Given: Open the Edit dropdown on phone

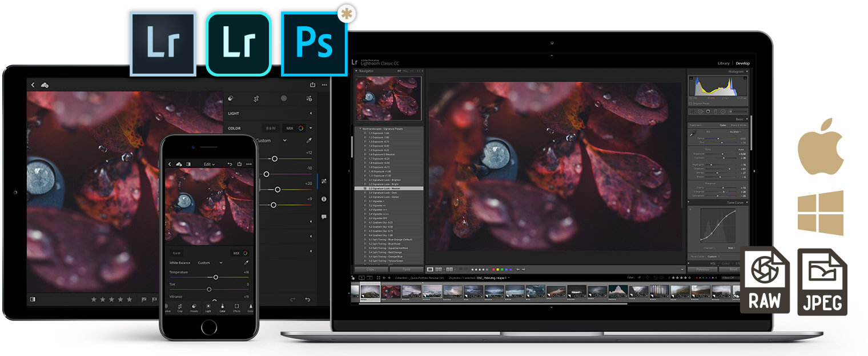Looking at the screenshot, I should click(x=209, y=164).
